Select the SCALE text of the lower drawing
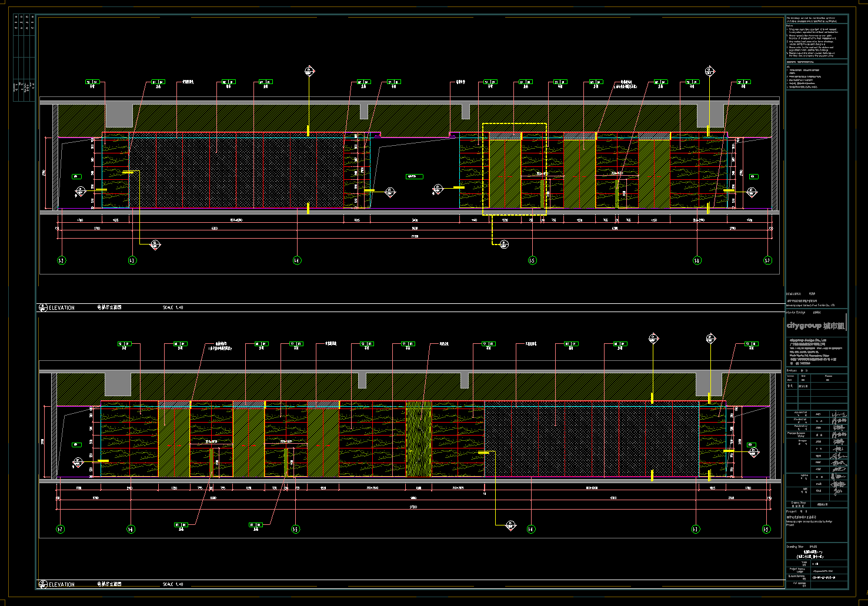The height and width of the screenshot is (606, 868). [173, 584]
